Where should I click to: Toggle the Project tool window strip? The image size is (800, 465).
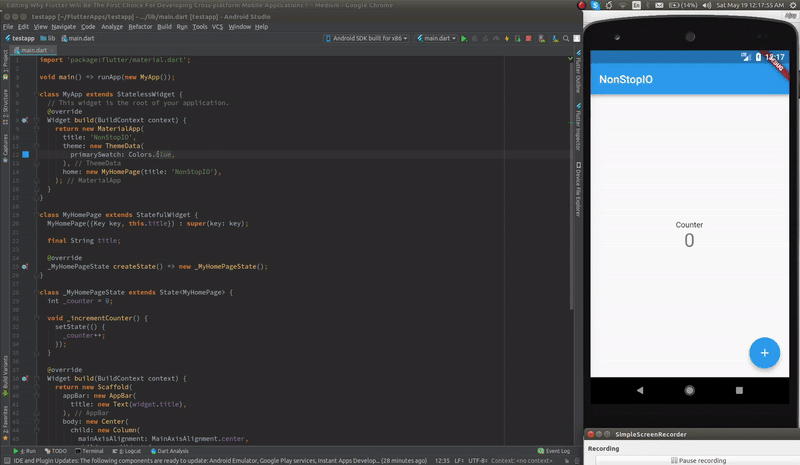pyautogui.click(x=4, y=59)
